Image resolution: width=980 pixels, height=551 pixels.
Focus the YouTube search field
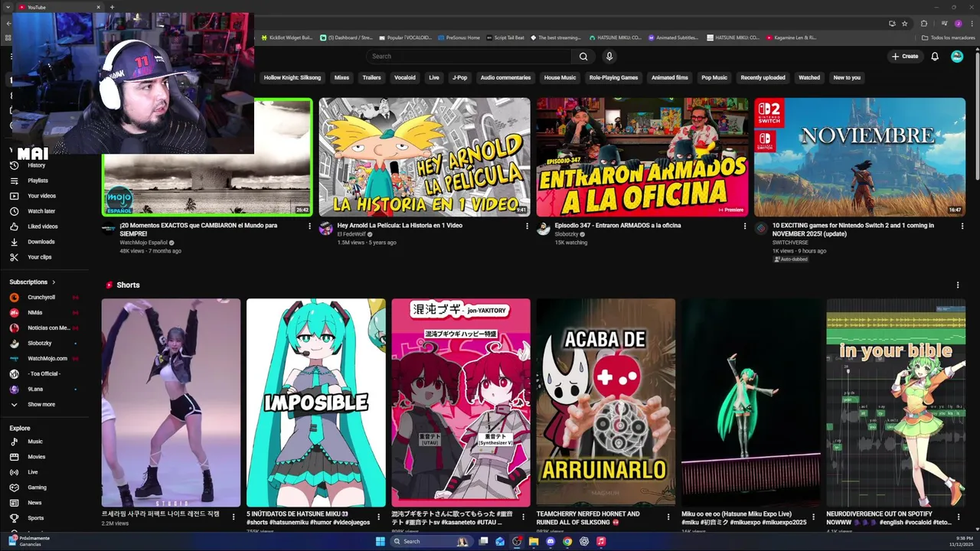pos(469,56)
